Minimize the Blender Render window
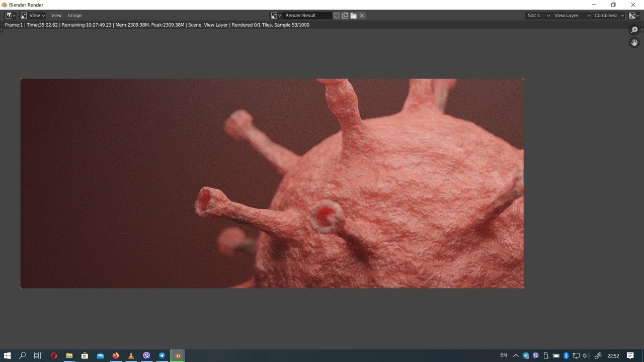 click(x=594, y=5)
